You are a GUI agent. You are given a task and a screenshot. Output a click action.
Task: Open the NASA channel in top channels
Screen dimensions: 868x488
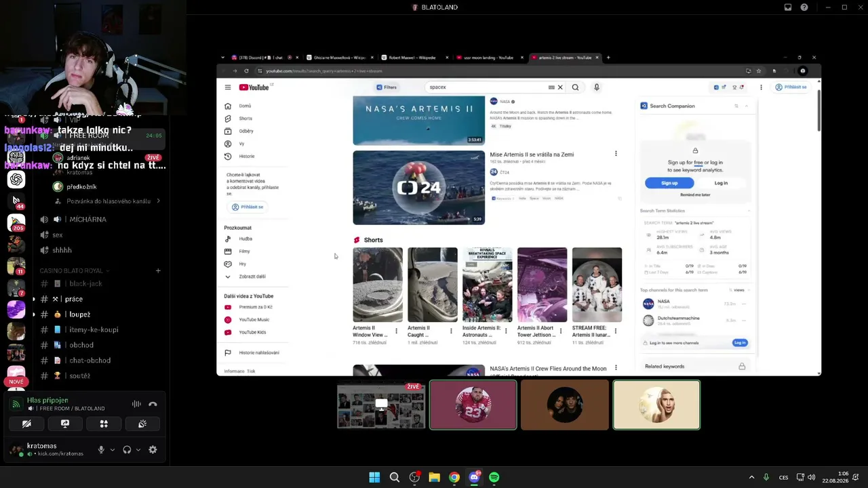(663, 302)
